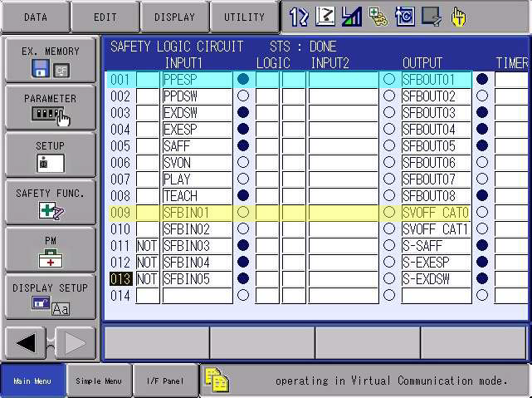
Task: Select row number 013
Action: (120, 279)
